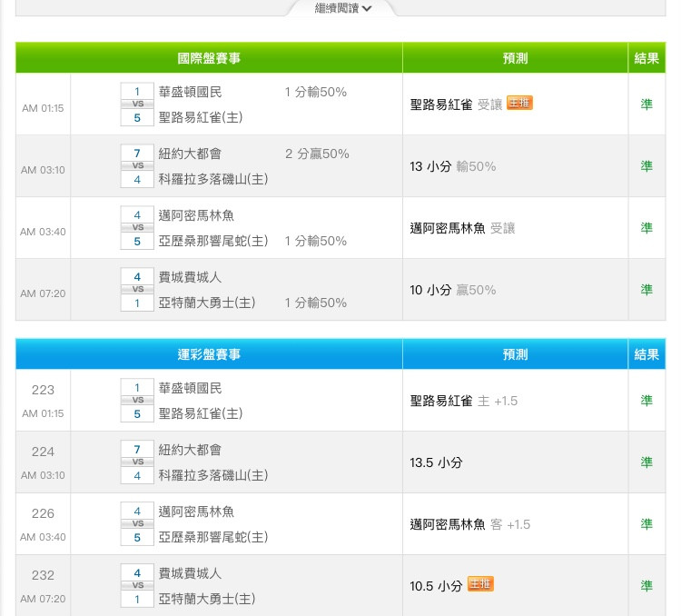Viewport: 681px width, 616px height.
Task: Click the 主推 badge next to 10.5 小分
Action: pyautogui.click(x=480, y=584)
